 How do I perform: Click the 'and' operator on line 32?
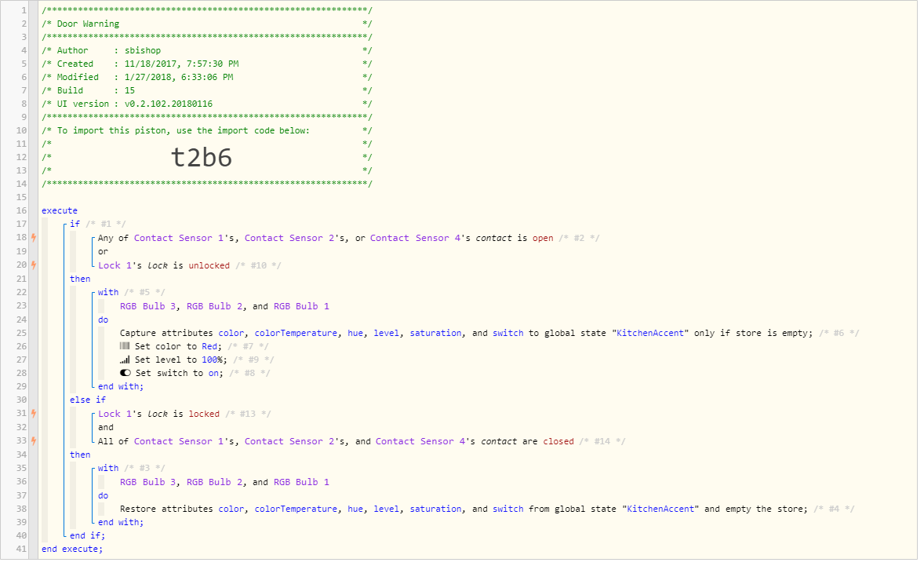pyautogui.click(x=106, y=428)
